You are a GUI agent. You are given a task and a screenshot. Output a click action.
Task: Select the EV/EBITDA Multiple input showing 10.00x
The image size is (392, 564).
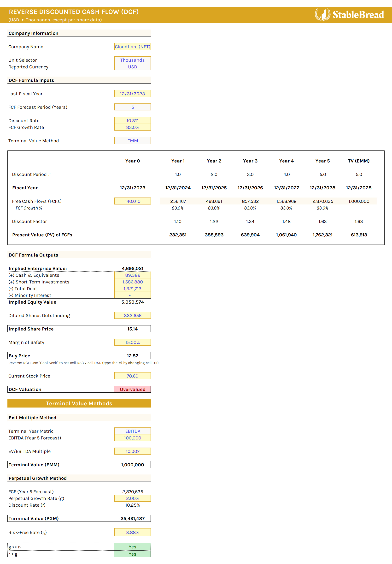[x=132, y=451]
